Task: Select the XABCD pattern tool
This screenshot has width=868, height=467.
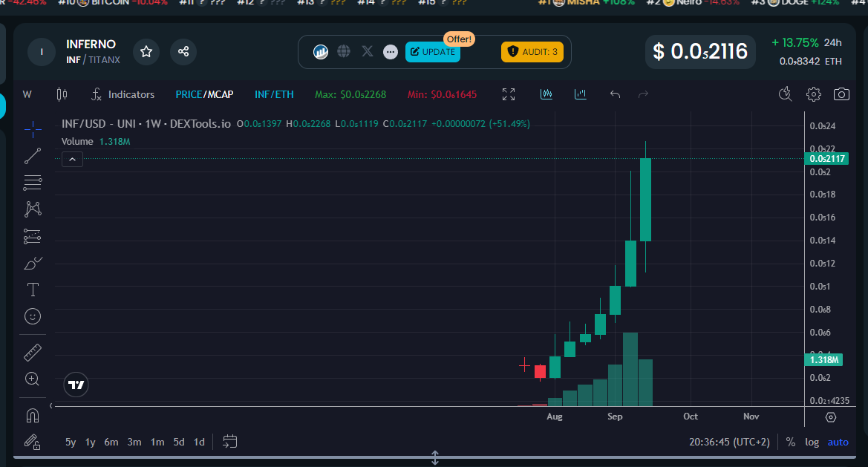Action: coord(32,209)
